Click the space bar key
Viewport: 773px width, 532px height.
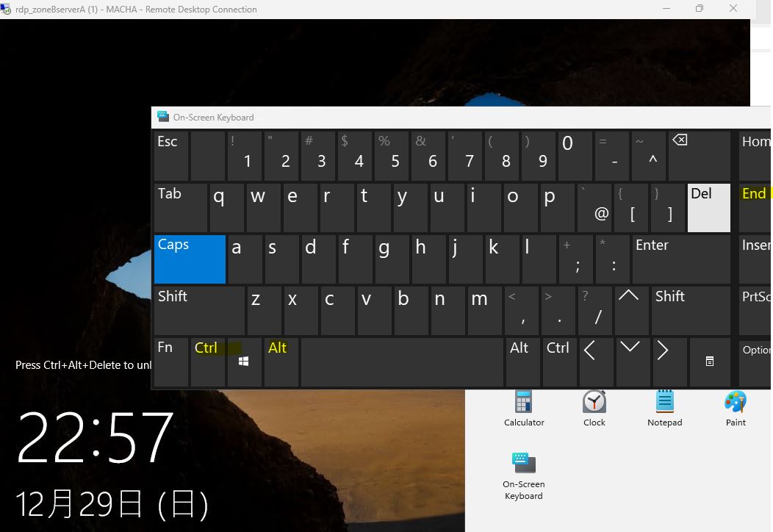pyautogui.click(x=402, y=362)
